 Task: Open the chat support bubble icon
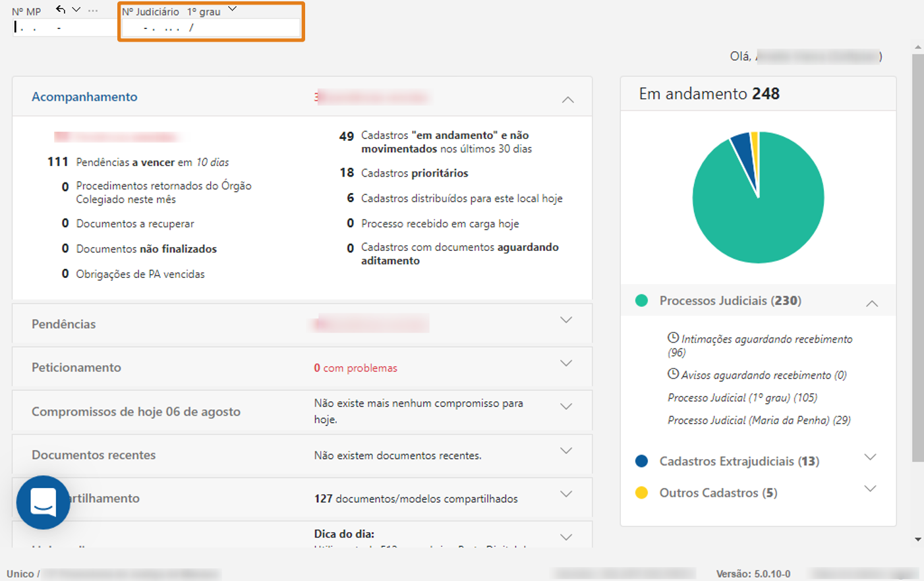[x=43, y=502]
